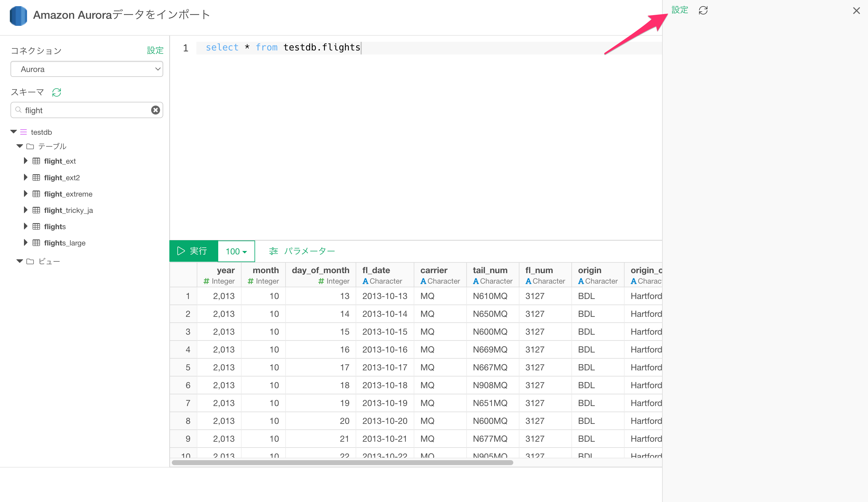The height and width of the screenshot is (502, 868).
Task: Select the flight_ext2 table icon
Action: click(36, 177)
